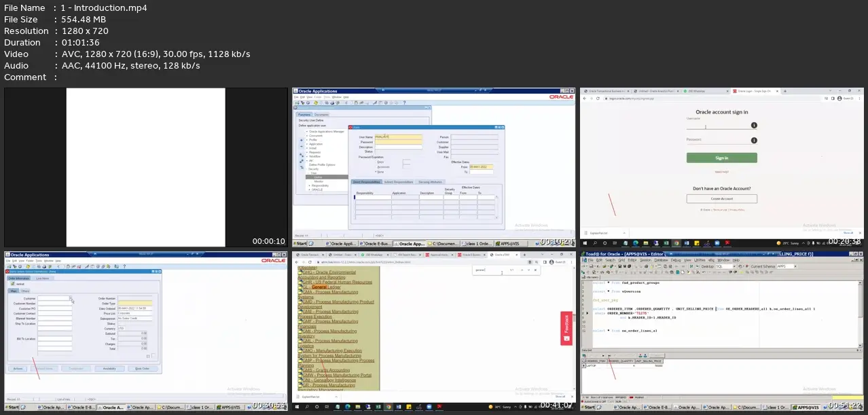This screenshot has height=415, width=868.
Task: Click the yellow Password field in Users form
Action: [398, 141]
